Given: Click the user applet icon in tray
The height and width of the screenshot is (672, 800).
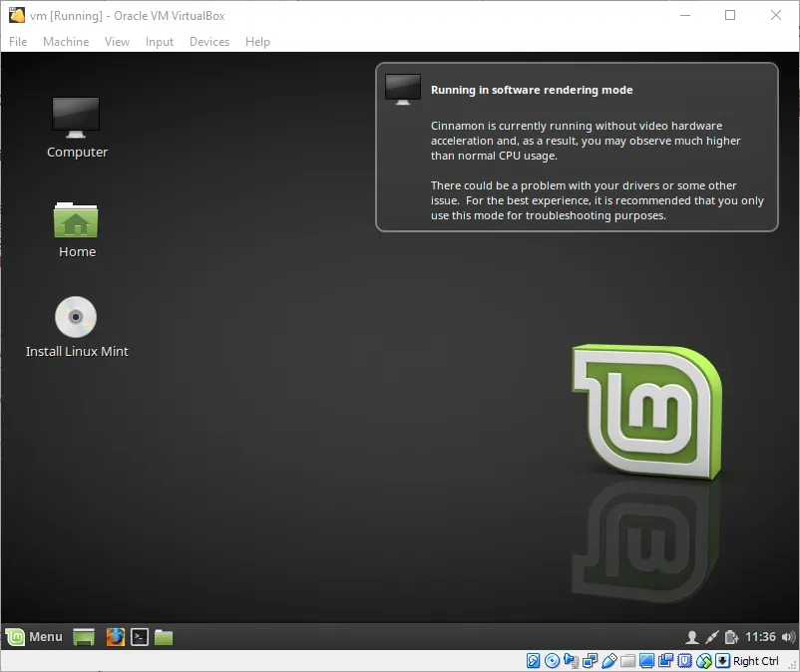Looking at the screenshot, I should coord(692,637).
